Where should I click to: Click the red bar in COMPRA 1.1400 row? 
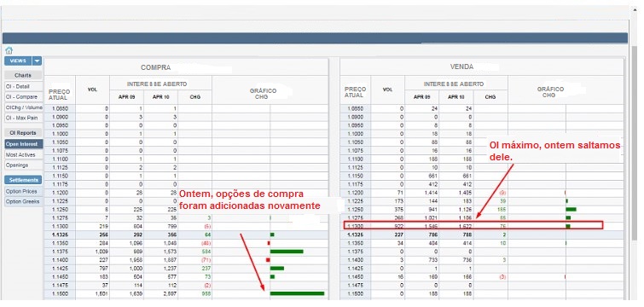(268, 260)
